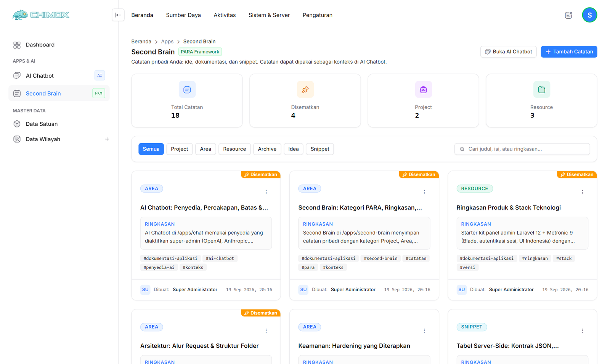Select the Project filter tab
Viewport: 610px width, 364px height.
point(180,149)
